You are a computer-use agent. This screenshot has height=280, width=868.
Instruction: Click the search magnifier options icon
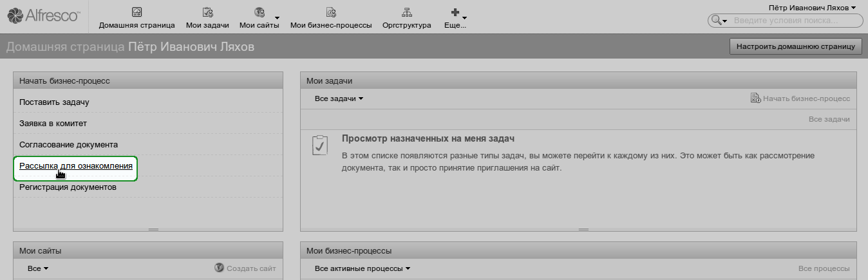pos(718,21)
